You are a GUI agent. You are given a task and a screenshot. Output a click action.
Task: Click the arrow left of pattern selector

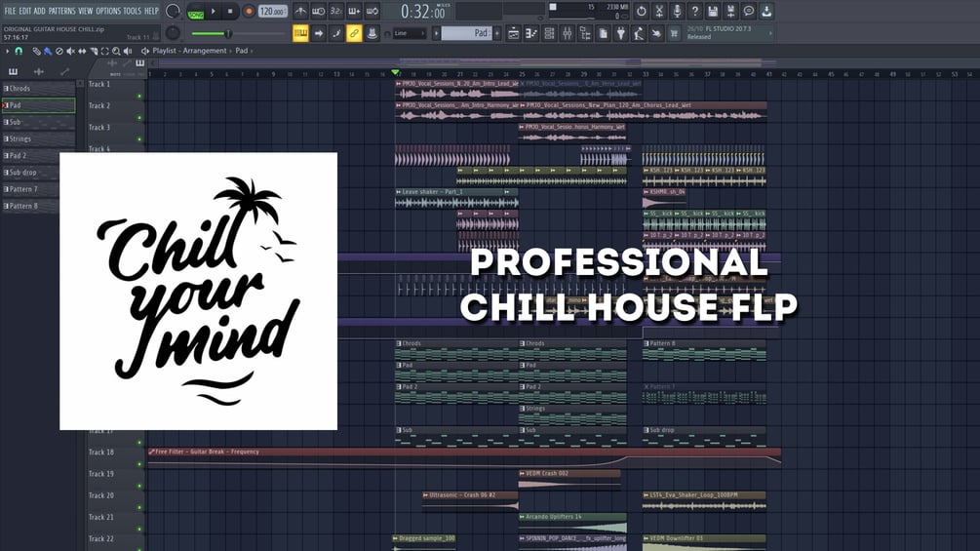click(x=436, y=33)
